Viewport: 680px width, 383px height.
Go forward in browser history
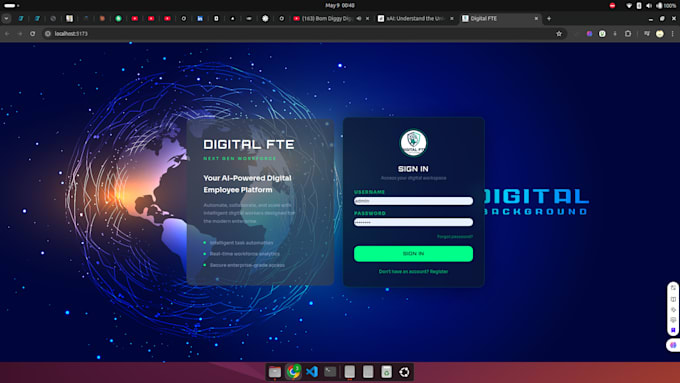pos(20,33)
